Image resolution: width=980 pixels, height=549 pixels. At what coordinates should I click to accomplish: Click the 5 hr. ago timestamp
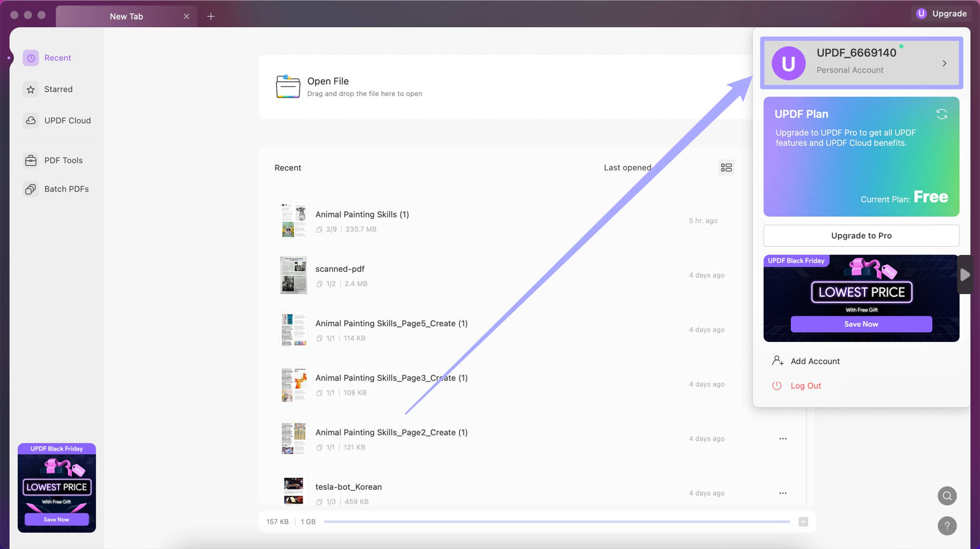[x=703, y=221]
